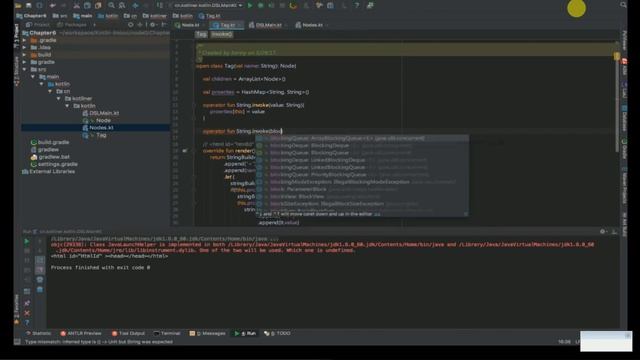Select settings.gradle in project tree

click(54, 164)
